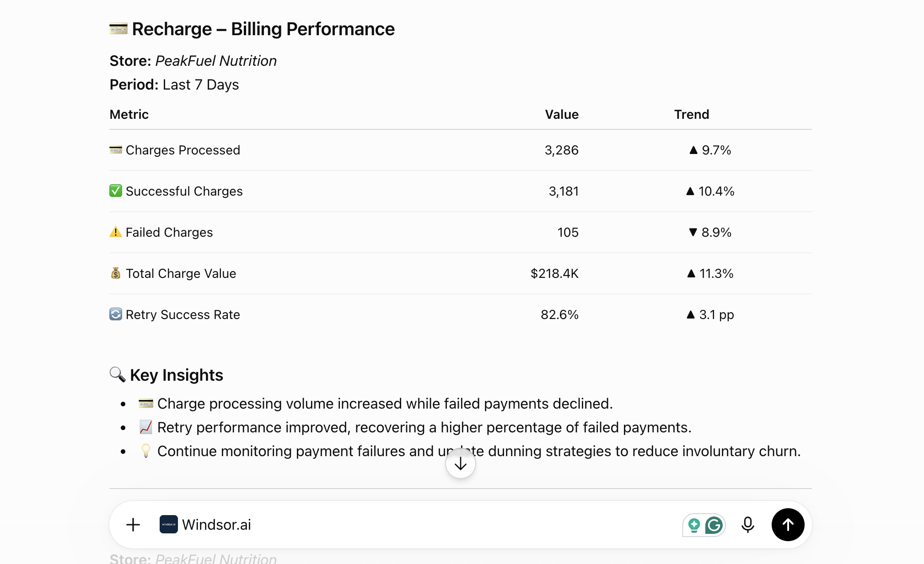Click the credit card emoji in heading

click(x=118, y=29)
